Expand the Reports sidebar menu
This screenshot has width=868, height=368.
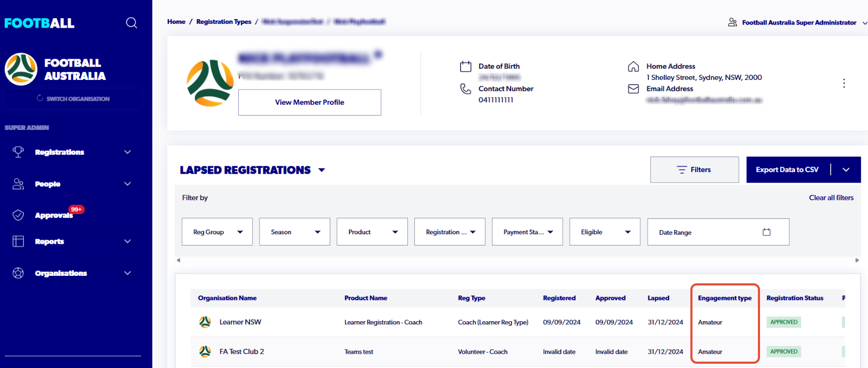(128, 241)
